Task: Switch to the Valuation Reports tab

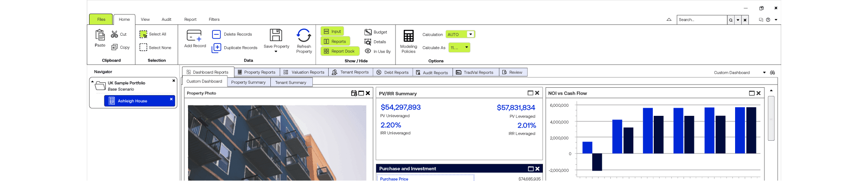Action: [304, 72]
